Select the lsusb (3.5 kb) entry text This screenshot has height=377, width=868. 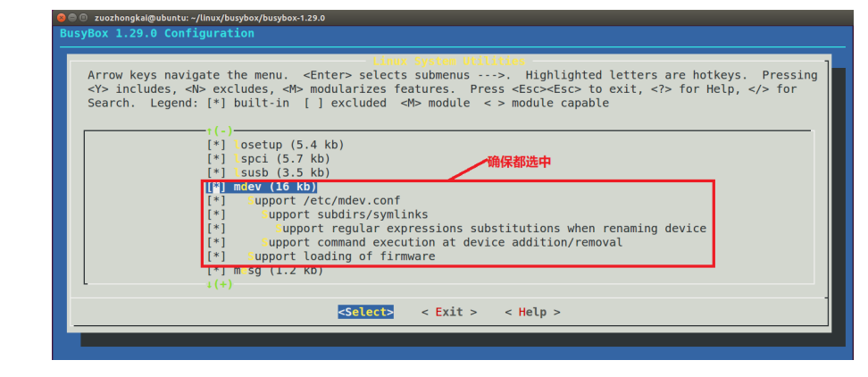pyautogui.click(x=282, y=172)
